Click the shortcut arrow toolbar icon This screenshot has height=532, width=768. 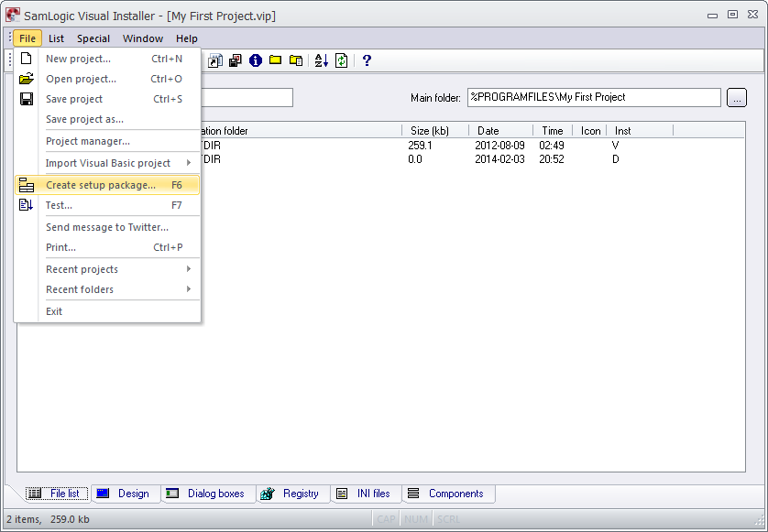point(214,60)
